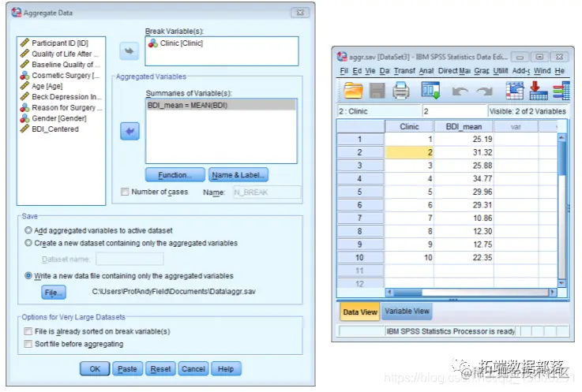Click the Redo arrow in SPSS toolbar
The width and height of the screenshot is (582, 392).
(484, 91)
